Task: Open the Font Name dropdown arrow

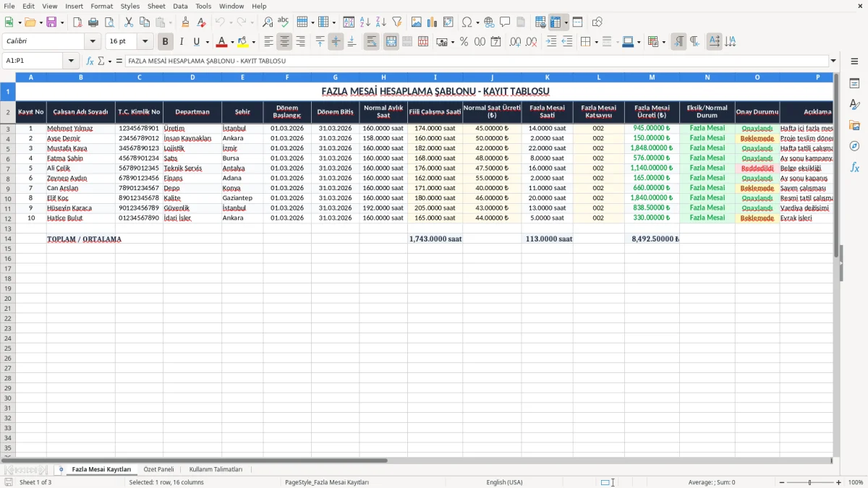Action: pyautogui.click(x=93, y=42)
